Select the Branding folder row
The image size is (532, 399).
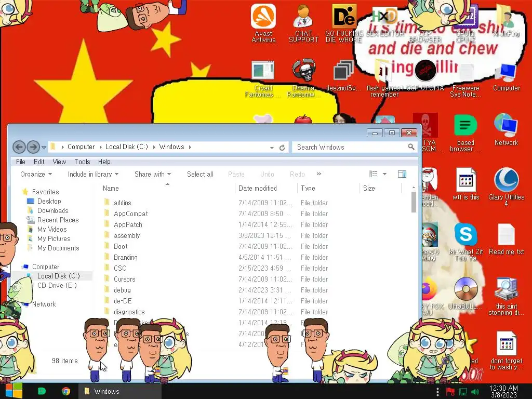point(217,257)
